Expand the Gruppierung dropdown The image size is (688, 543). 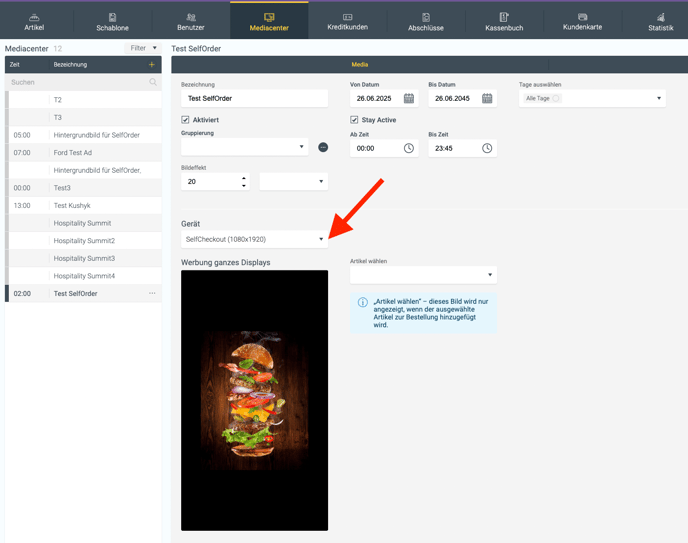coord(301,146)
